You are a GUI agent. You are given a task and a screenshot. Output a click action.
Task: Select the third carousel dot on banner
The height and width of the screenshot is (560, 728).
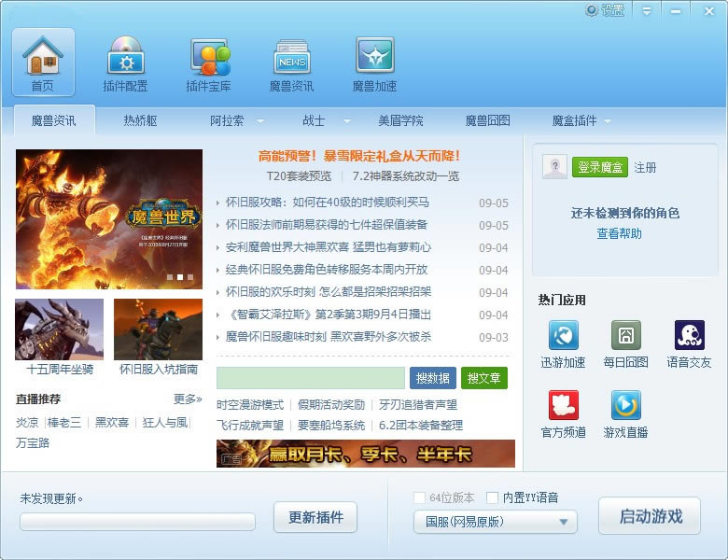(189, 277)
